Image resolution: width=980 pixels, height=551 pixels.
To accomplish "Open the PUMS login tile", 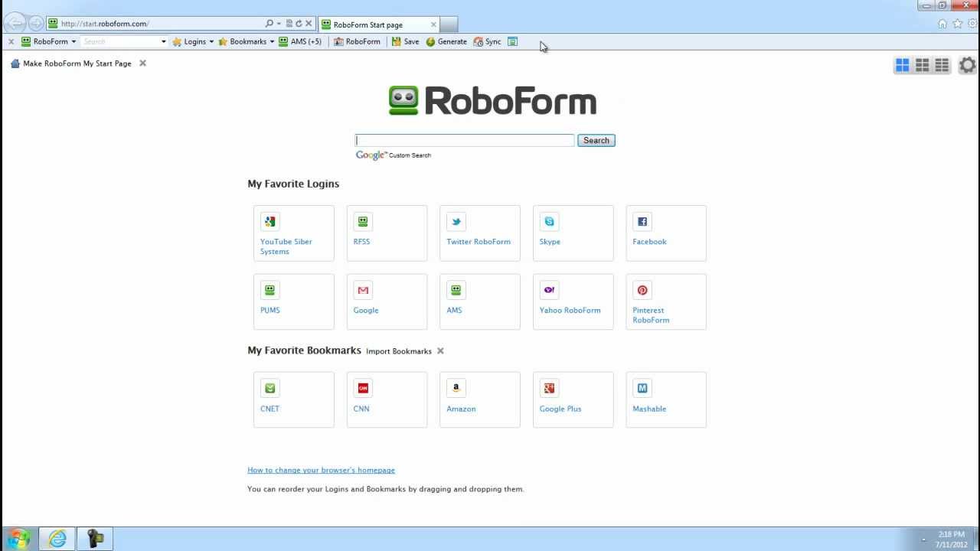I will click(293, 302).
